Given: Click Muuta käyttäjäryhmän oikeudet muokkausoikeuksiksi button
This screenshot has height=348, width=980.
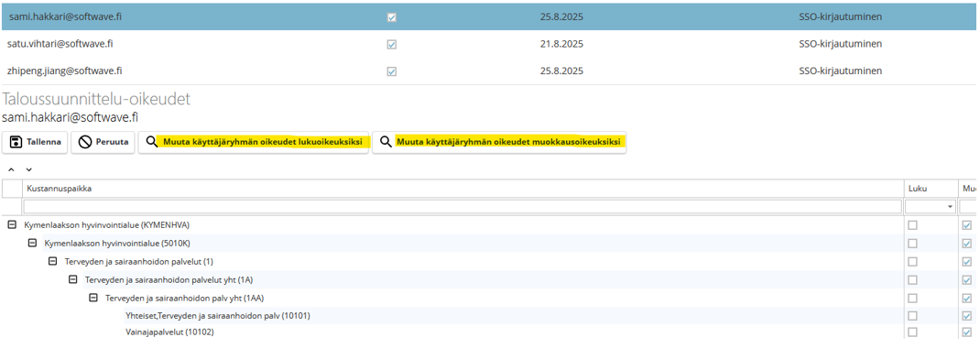Looking at the screenshot, I should (499, 143).
